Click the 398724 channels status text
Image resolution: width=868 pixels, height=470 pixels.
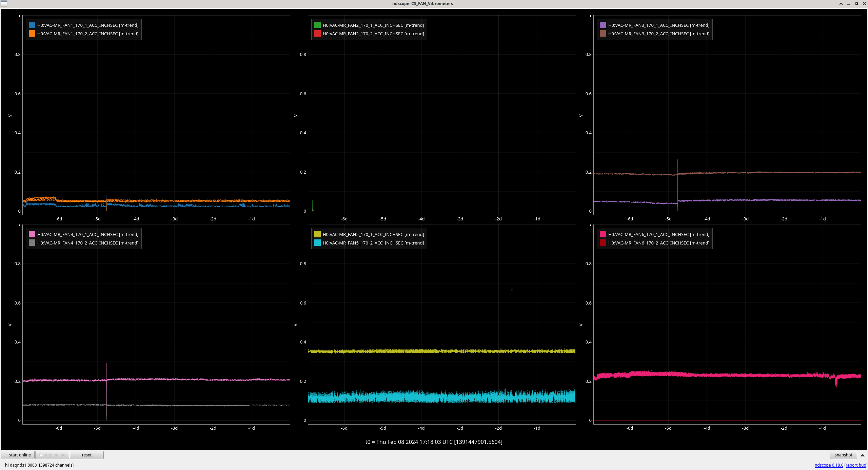tap(56, 465)
